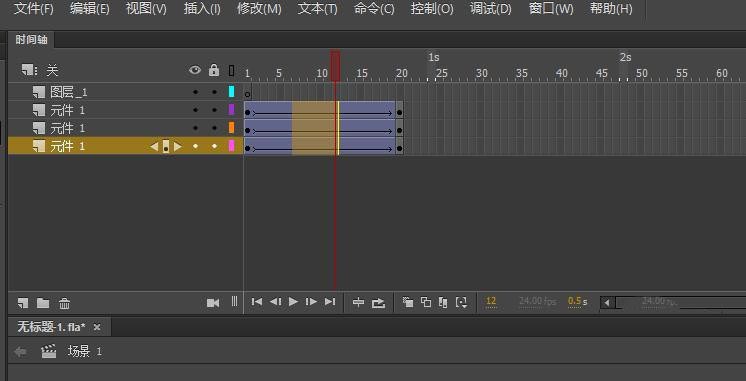This screenshot has height=381, width=746.
Task: Click the timeline scrollbar left arrow
Action: pyautogui.click(x=607, y=303)
